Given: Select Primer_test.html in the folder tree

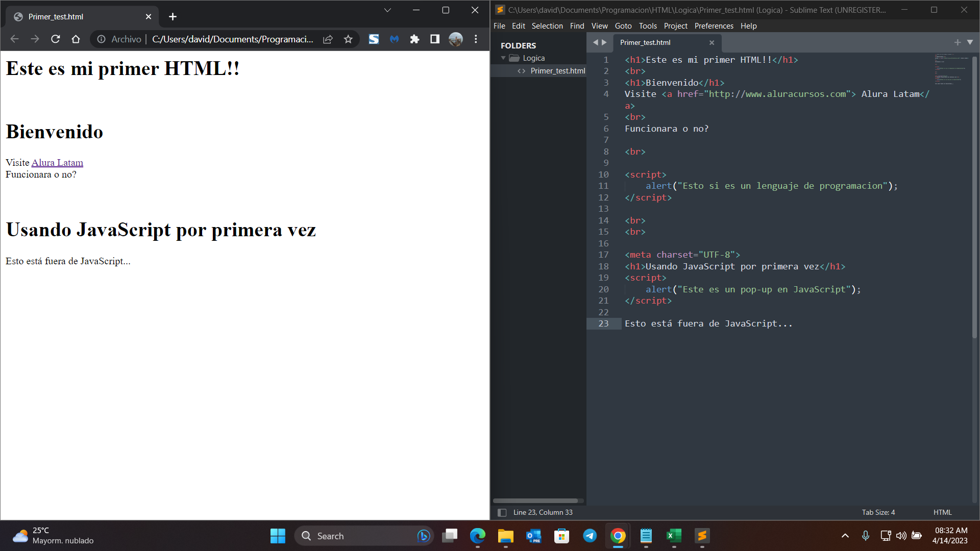Looking at the screenshot, I should [557, 71].
